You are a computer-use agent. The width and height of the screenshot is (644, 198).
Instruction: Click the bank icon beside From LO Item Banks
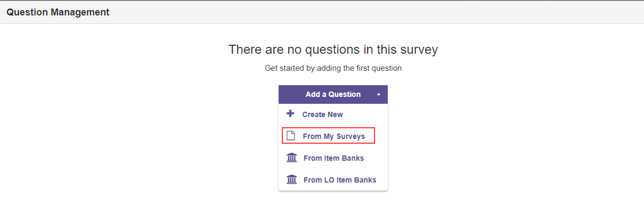291,179
